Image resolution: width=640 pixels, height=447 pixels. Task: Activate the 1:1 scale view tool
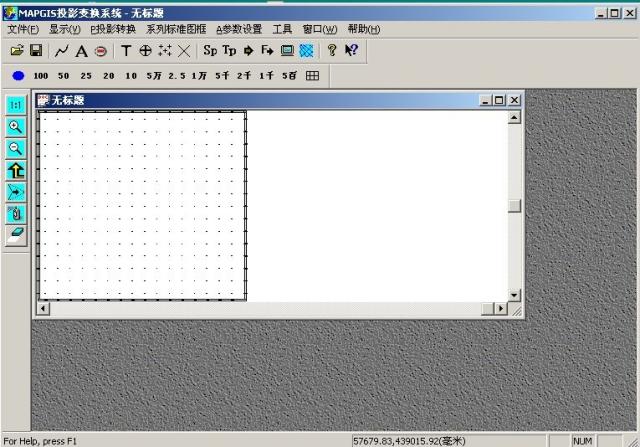16,105
